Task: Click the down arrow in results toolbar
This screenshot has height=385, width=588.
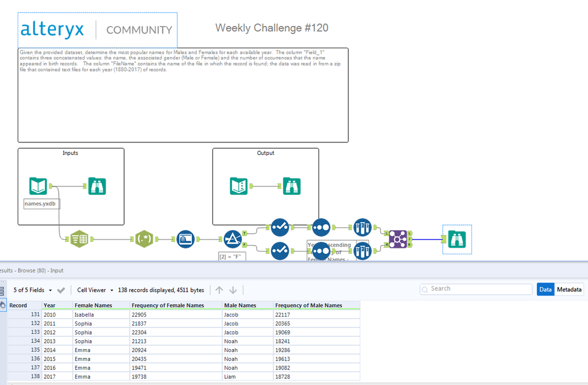Action: pos(233,290)
